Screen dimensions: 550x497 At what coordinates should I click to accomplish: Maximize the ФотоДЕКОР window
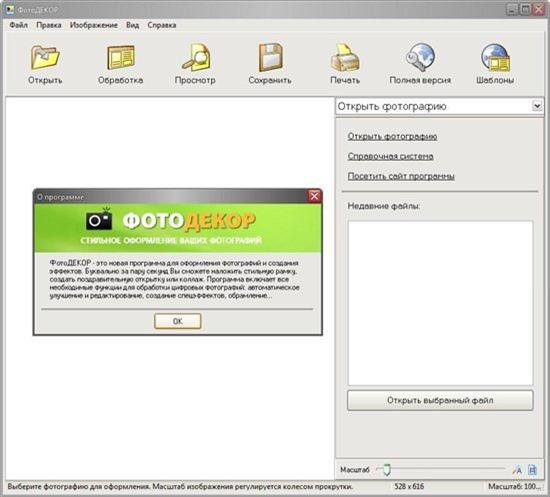click(525, 9)
